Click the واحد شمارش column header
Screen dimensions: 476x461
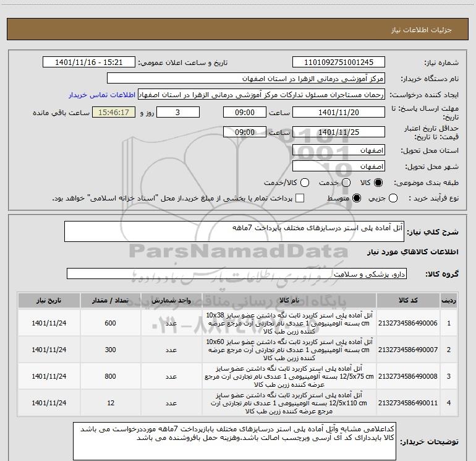(171, 300)
